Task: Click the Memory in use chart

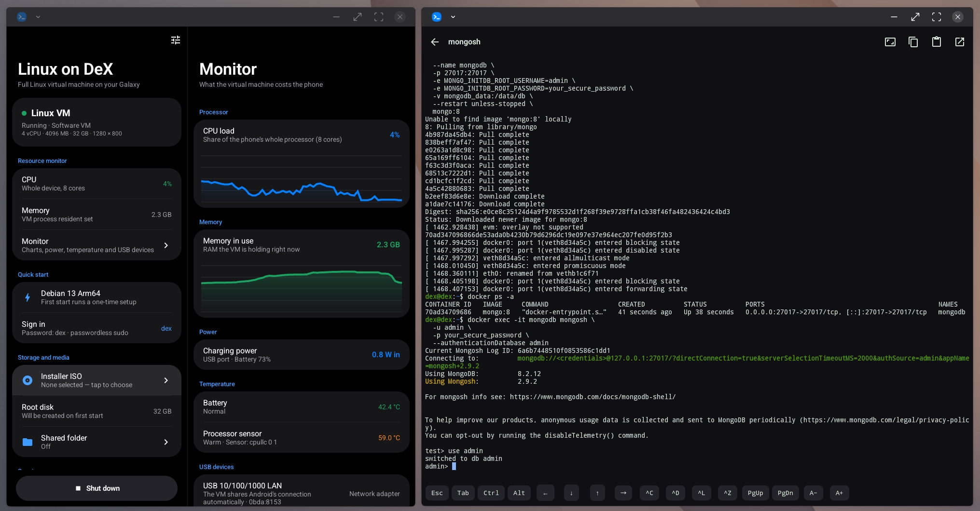Action: click(302, 289)
